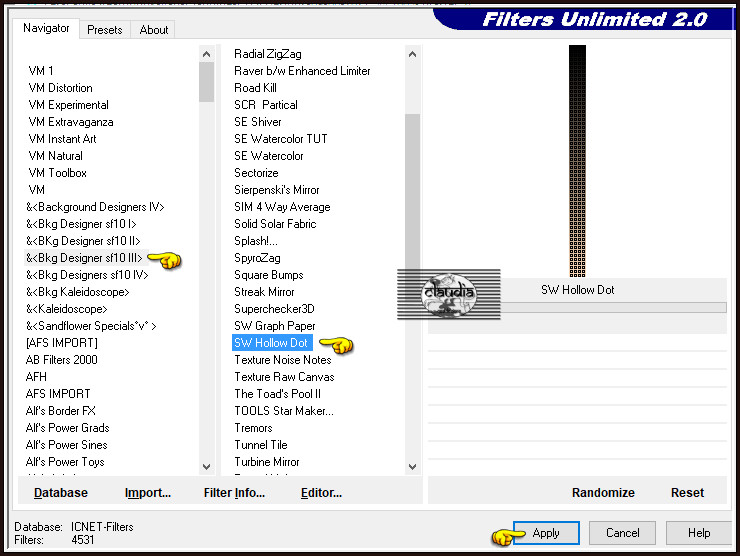This screenshot has width=740, height=556.
Task: Select Alf's Power Sines category
Action: pos(67,445)
